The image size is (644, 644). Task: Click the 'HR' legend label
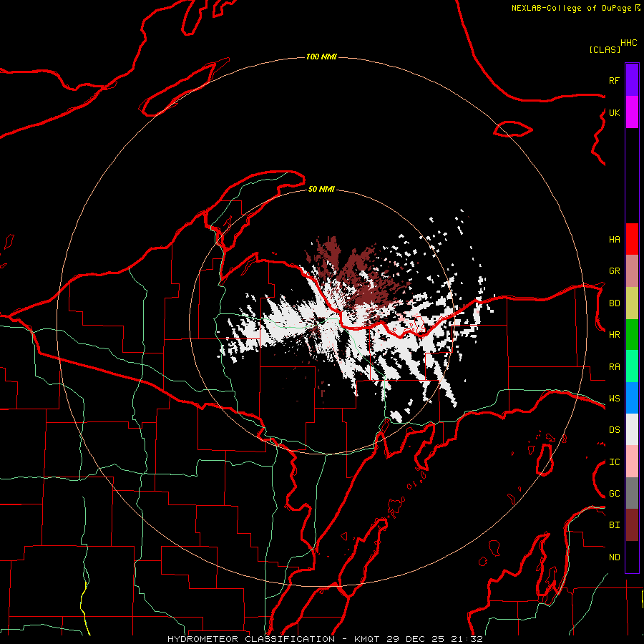tap(614, 335)
